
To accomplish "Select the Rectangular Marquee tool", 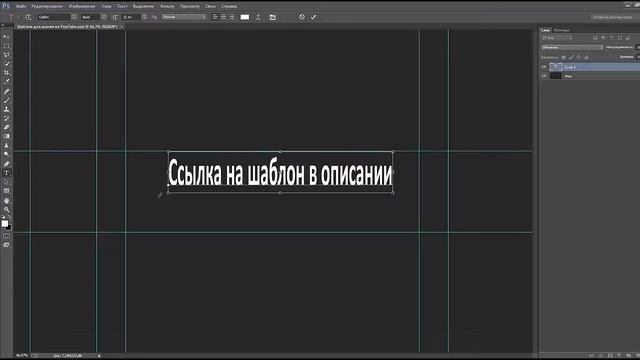I will point(6,46).
